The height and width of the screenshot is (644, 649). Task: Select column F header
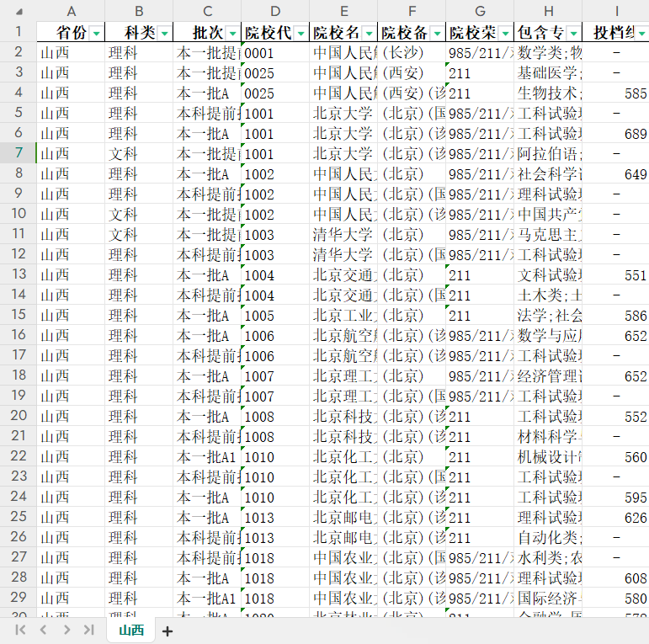pos(412,11)
